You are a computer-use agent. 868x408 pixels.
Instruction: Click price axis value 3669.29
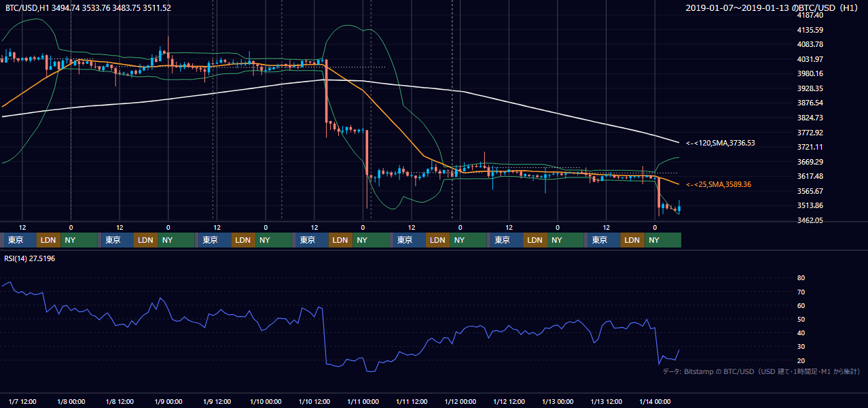810,162
